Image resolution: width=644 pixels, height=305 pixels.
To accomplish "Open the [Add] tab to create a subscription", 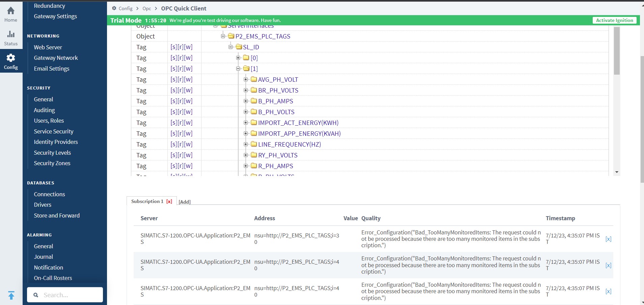I will click(x=184, y=202).
